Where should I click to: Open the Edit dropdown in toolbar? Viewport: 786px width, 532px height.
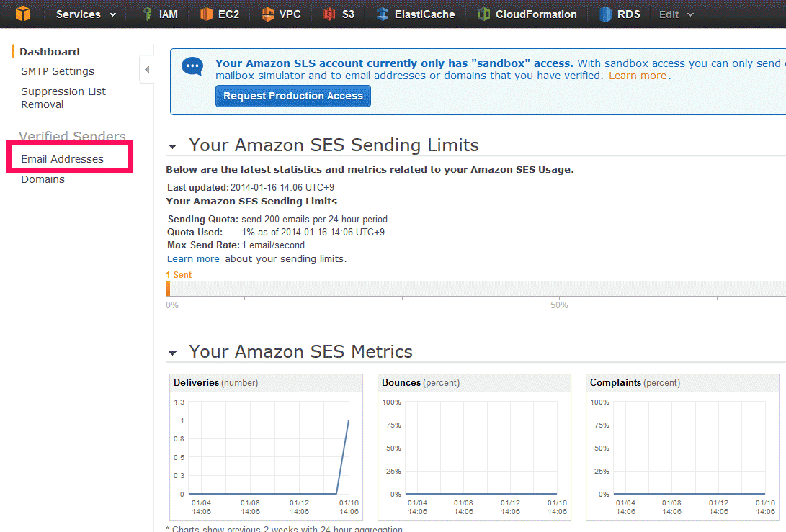pos(676,14)
